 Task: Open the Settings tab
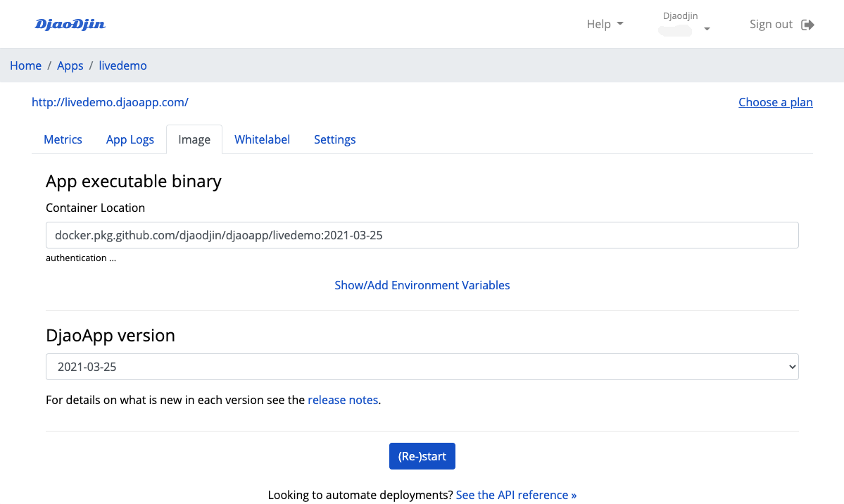click(335, 139)
